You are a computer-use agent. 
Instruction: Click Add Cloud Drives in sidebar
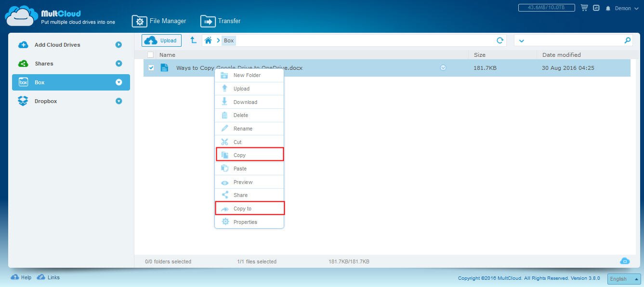point(57,45)
